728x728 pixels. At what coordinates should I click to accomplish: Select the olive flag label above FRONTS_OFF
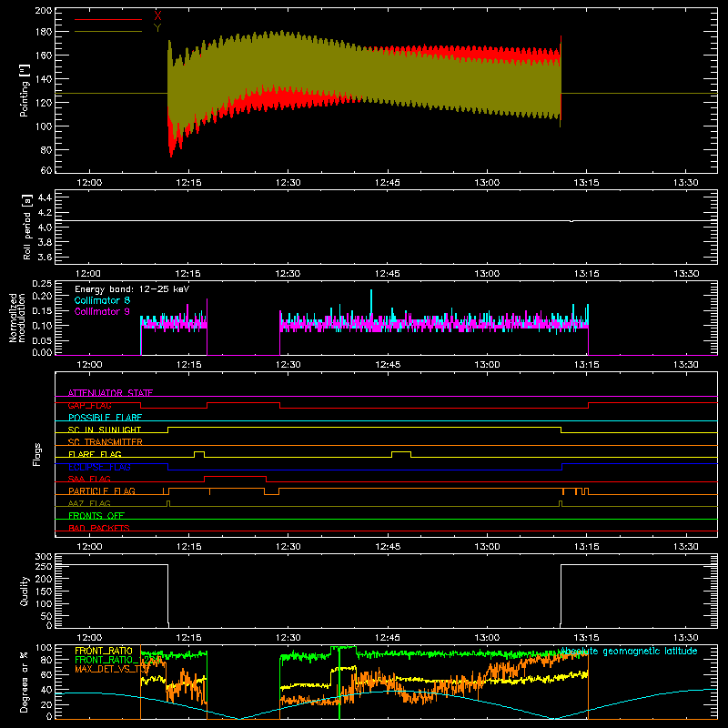[89, 503]
